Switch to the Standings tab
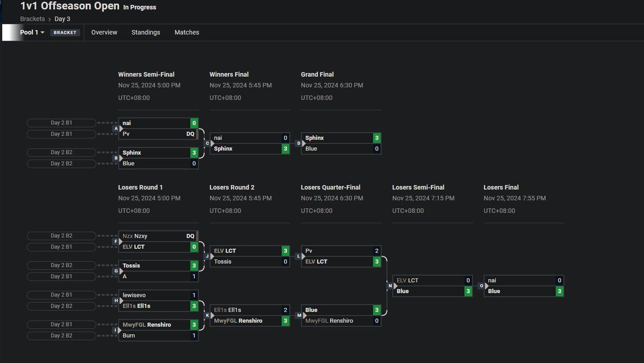Viewport: 644px width, 363px height. 146,32
